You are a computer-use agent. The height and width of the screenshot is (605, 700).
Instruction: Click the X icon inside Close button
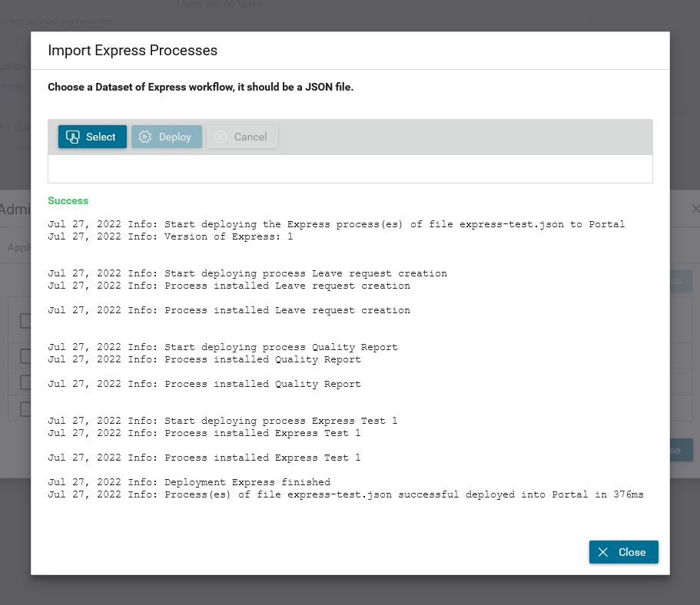pos(603,552)
